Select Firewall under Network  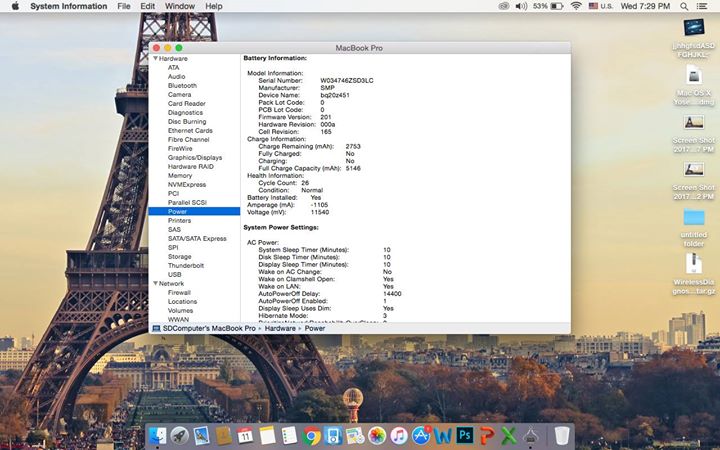179,292
